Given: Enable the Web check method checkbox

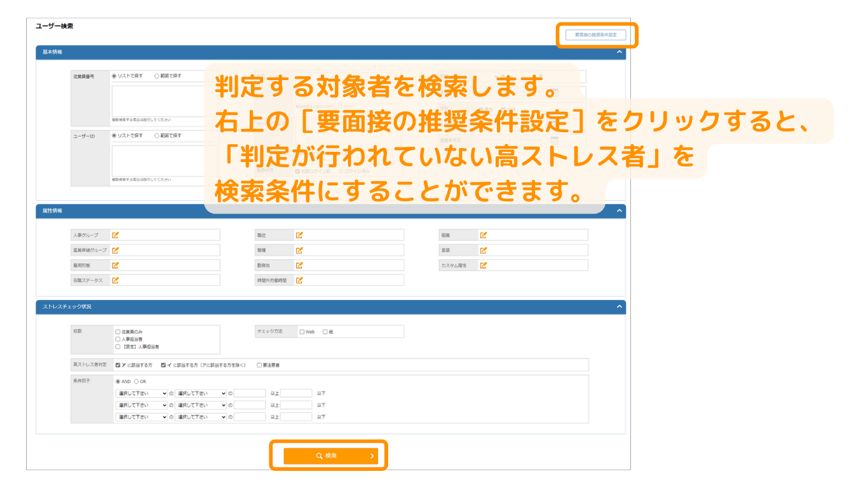Looking at the screenshot, I should pyautogui.click(x=302, y=332).
